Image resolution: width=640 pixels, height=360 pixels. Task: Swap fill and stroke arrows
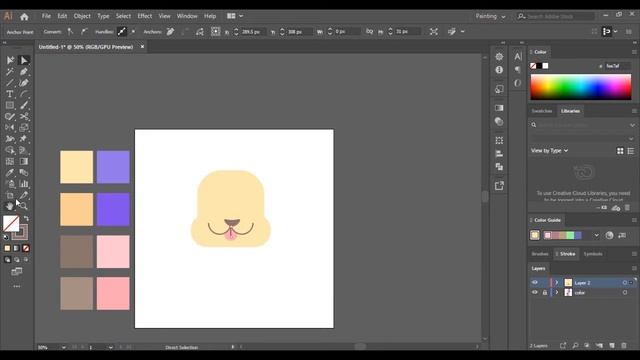click(x=26, y=218)
